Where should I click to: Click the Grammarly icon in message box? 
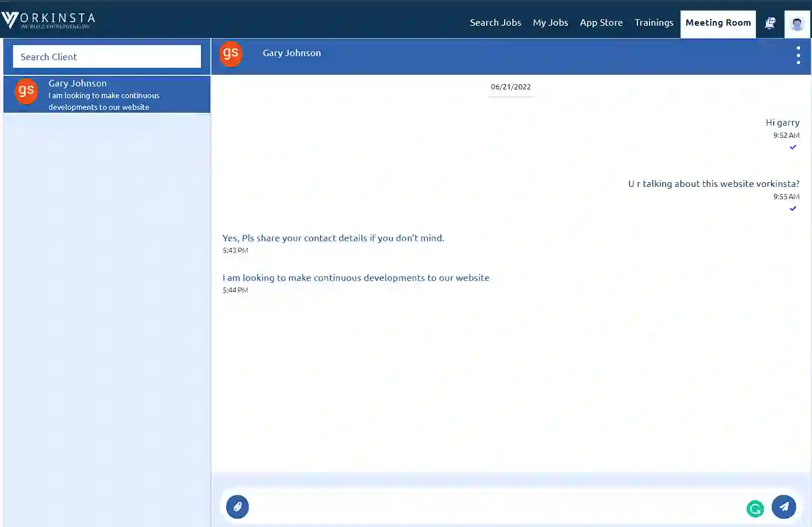(x=755, y=509)
